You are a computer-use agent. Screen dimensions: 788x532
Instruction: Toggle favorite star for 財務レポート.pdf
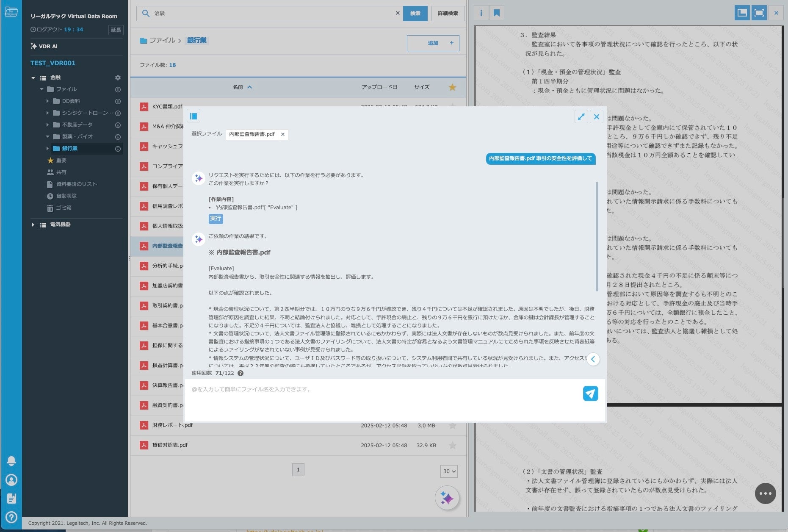point(452,425)
